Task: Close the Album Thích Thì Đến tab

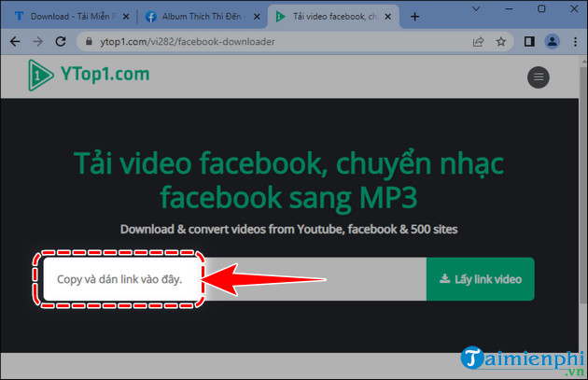Action: click(x=257, y=17)
